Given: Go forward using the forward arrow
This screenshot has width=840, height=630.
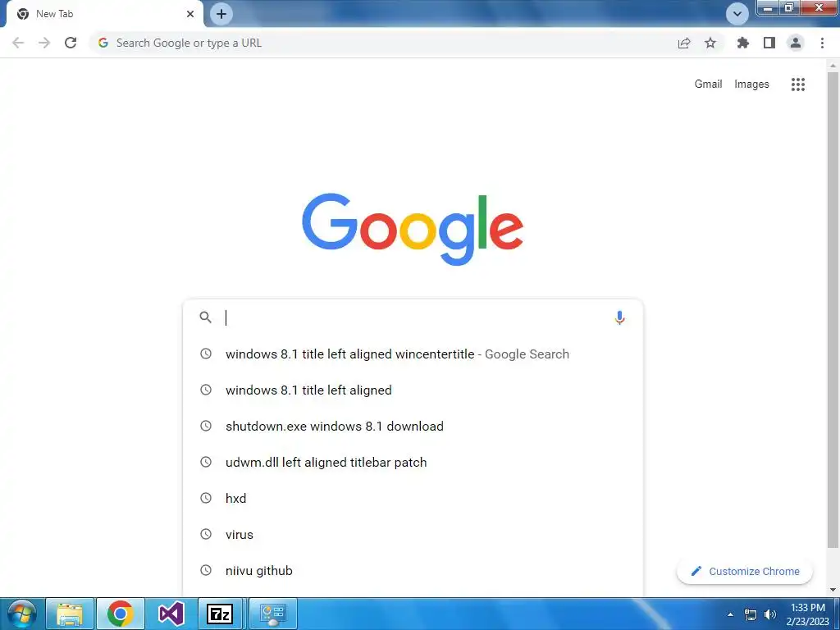Looking at the screenshot, I should 44,43.
